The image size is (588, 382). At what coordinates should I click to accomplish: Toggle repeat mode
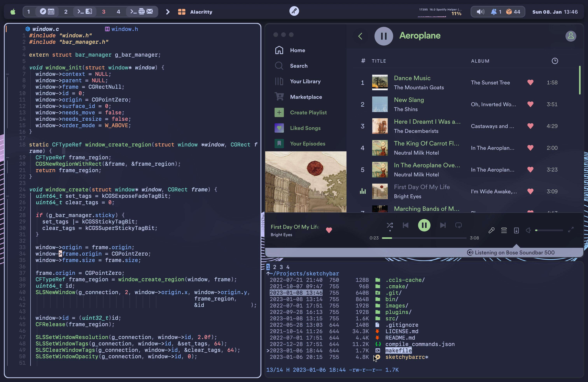[x=458, y=225]
